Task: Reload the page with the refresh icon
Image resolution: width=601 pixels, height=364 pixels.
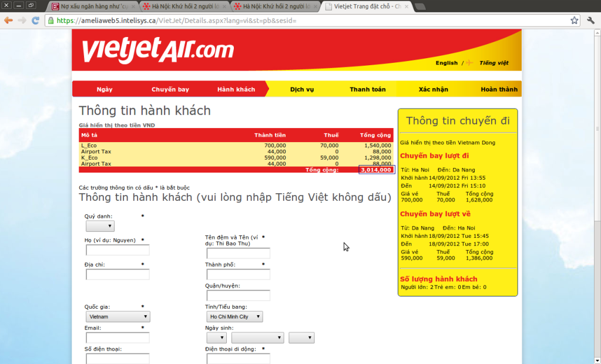Action: coord(35,20)
